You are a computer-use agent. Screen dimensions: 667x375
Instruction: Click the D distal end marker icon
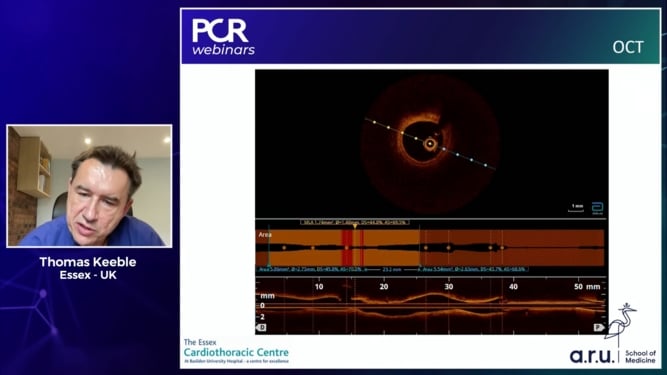[261, 327]
